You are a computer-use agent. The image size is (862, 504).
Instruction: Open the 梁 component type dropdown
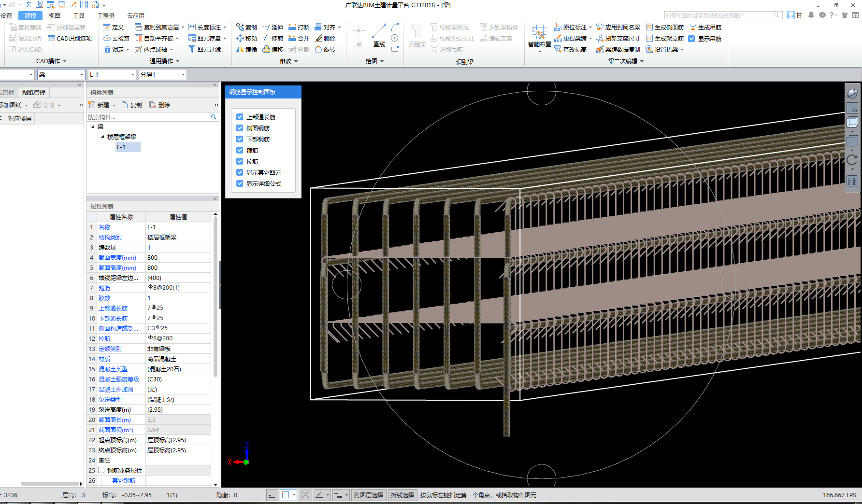point(82,74)
